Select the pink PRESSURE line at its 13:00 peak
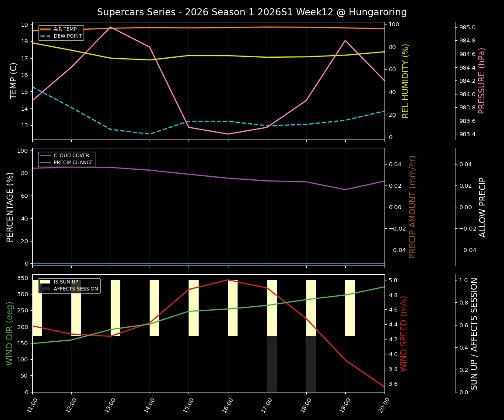504x420 pixels. (111, 27)
